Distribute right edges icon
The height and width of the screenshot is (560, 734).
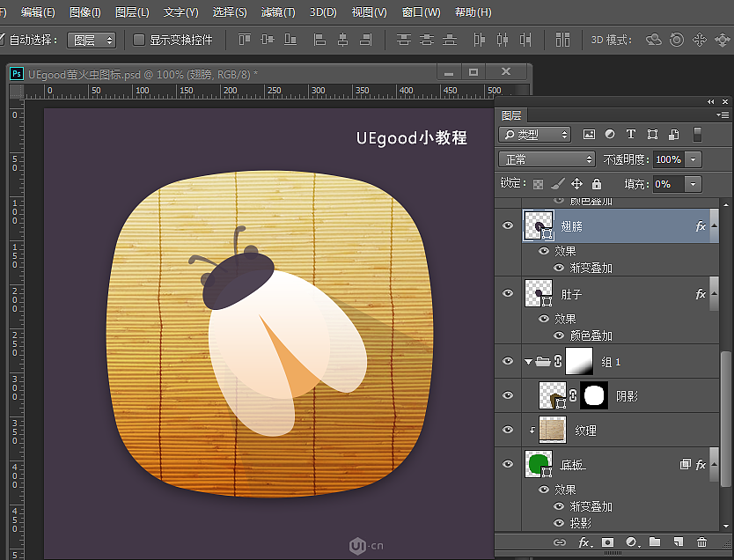525,40
